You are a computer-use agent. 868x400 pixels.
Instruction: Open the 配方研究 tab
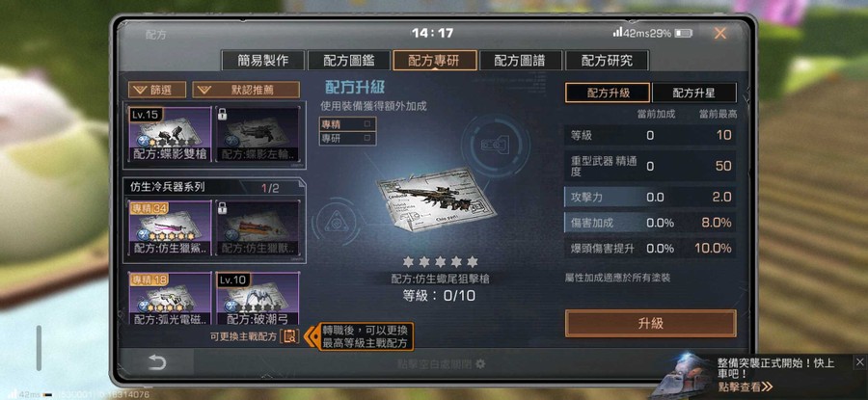tap(607, 61)
